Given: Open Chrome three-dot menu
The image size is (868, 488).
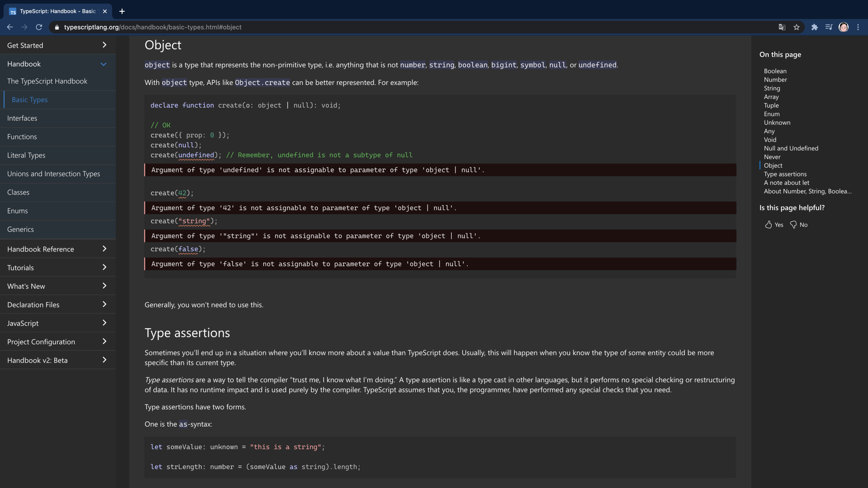Looking at the screenshot, I should click(858, 27).
